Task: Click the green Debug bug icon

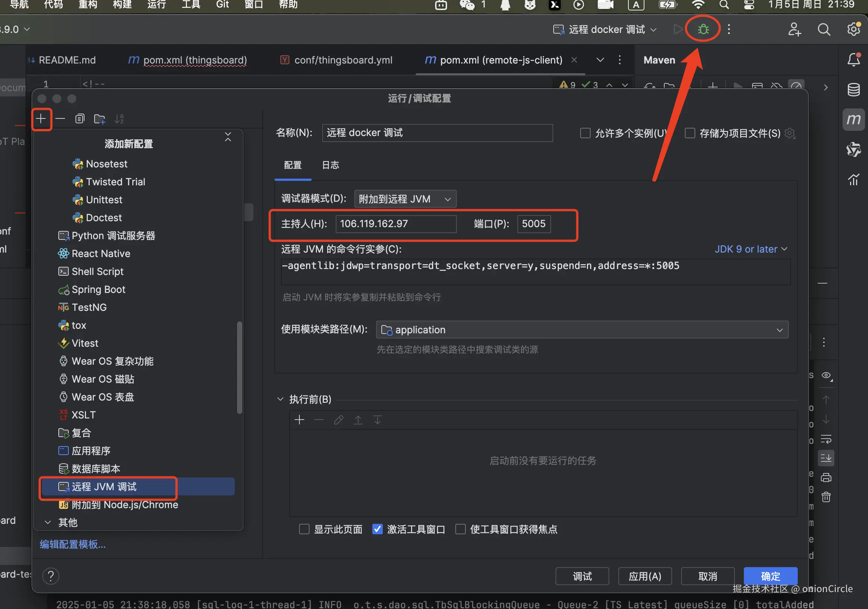Action: click(703, 29)
